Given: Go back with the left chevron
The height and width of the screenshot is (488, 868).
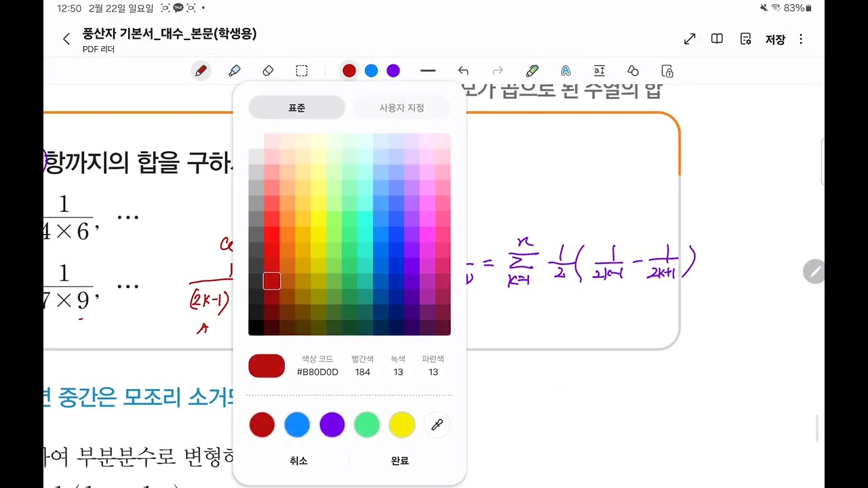Looking at the screenshot, I should 66,39.
